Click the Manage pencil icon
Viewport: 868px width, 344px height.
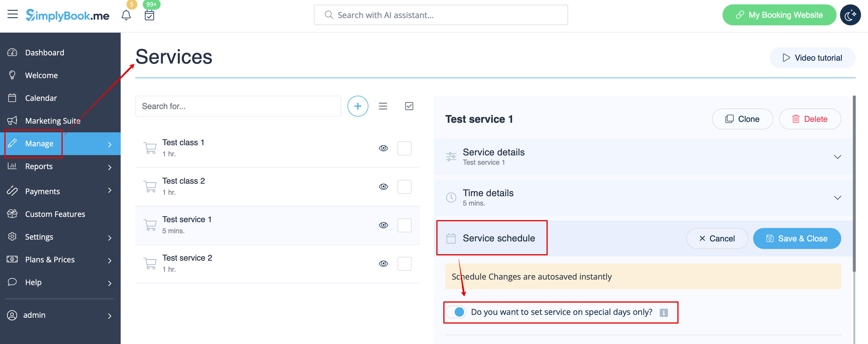click(12, 143)
